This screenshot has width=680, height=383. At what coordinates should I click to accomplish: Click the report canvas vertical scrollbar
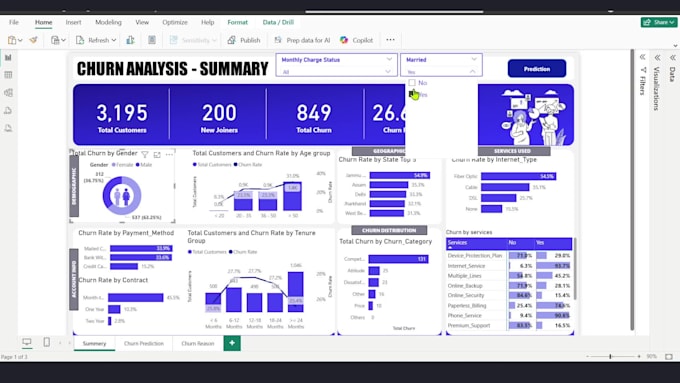tap(632, 190)
